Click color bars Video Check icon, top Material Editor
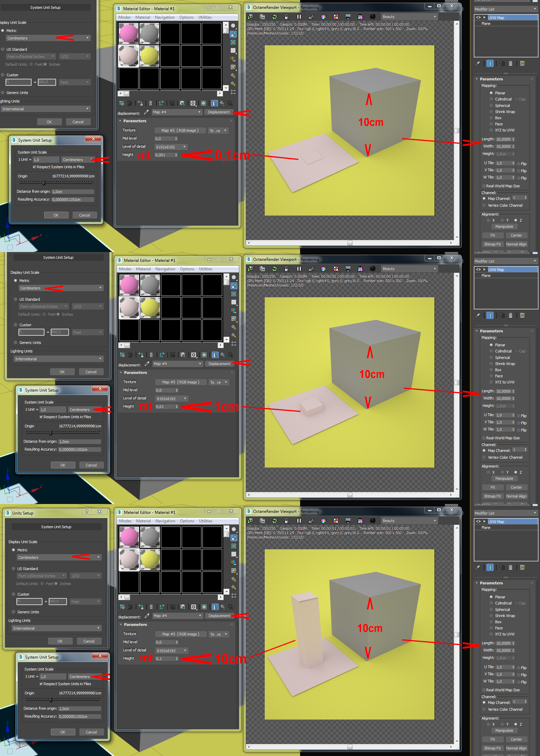Viewport: 540px width, 756px height. point(233,59)
